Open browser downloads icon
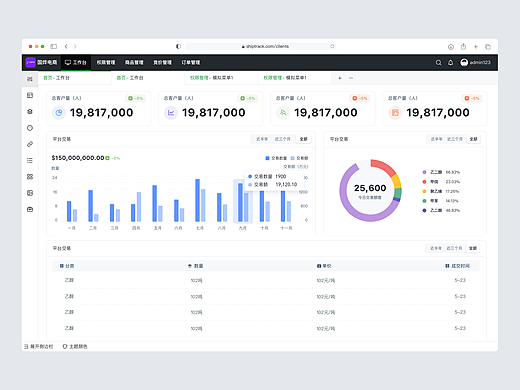Viewport: 520px width, 390px height. pos(451,47)
